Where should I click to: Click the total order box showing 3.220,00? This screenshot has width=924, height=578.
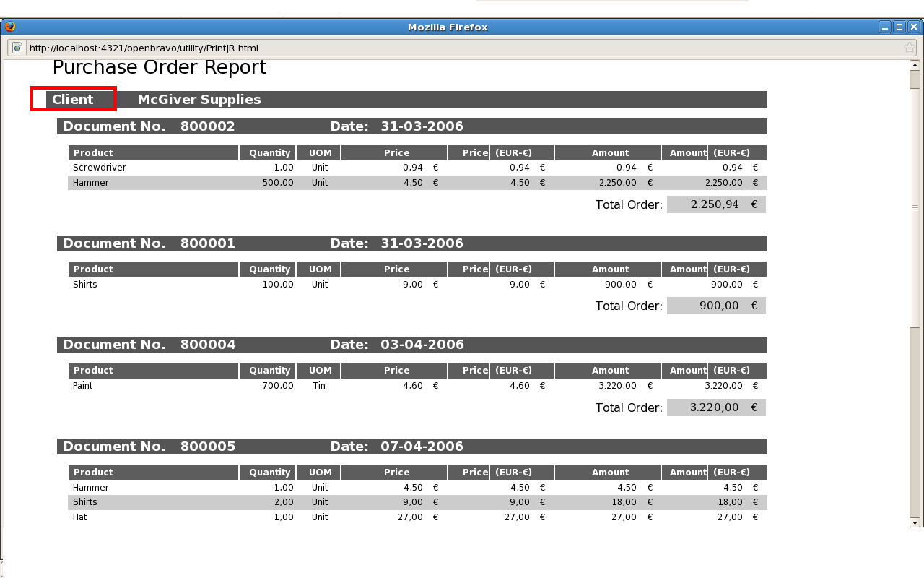716,407
